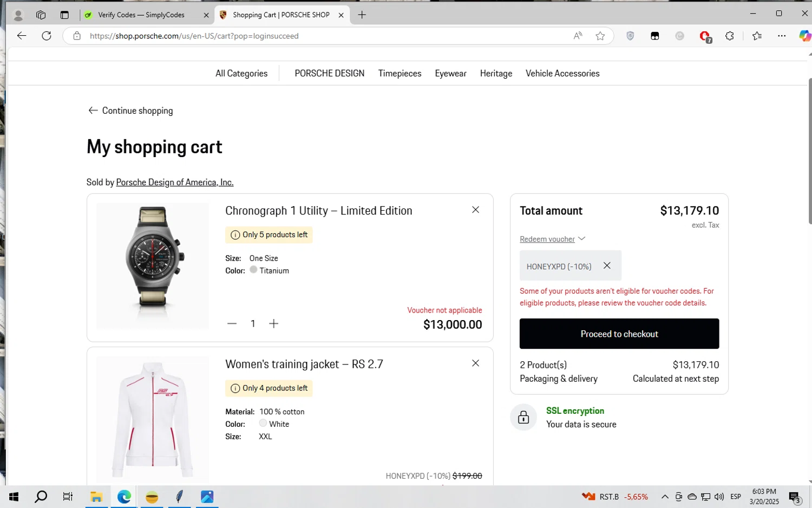Image resolution: width=812 pixels, height=508 pixels.
Task: Click White color swatch
Action: 263,423
